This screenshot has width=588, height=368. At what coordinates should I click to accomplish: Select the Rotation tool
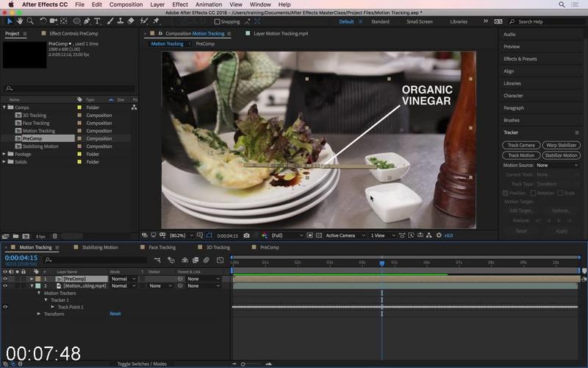pos(43,21)
